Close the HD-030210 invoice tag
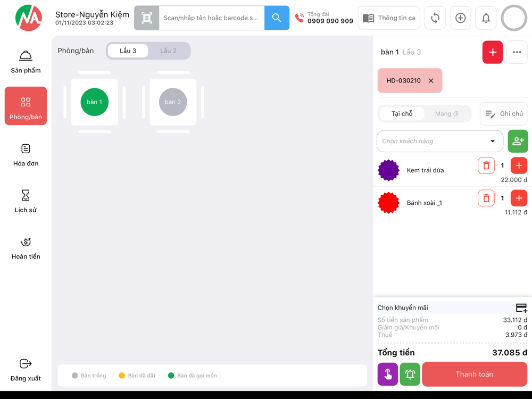The width and height of the screenshot is (532, 399). tap(431, 81)
